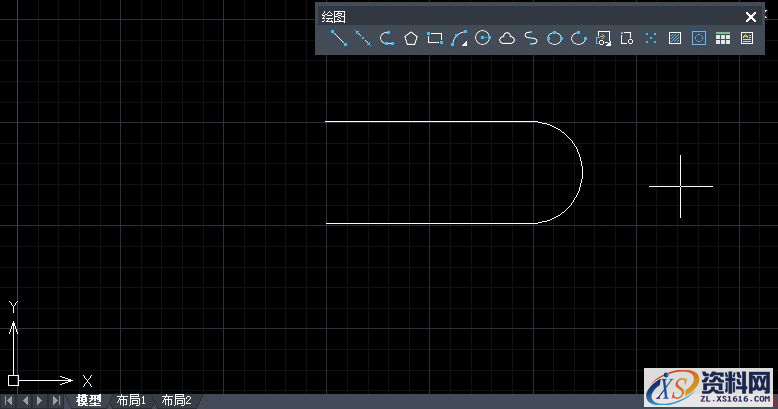Open the 布局1 layout tab

tap(131, 401)
